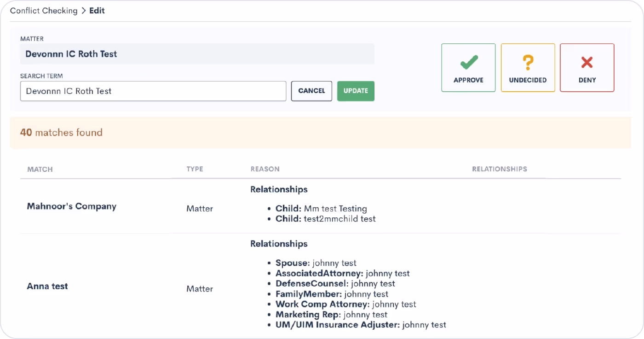
Task: Click the green Update button
Action: [x=356, y=91]
